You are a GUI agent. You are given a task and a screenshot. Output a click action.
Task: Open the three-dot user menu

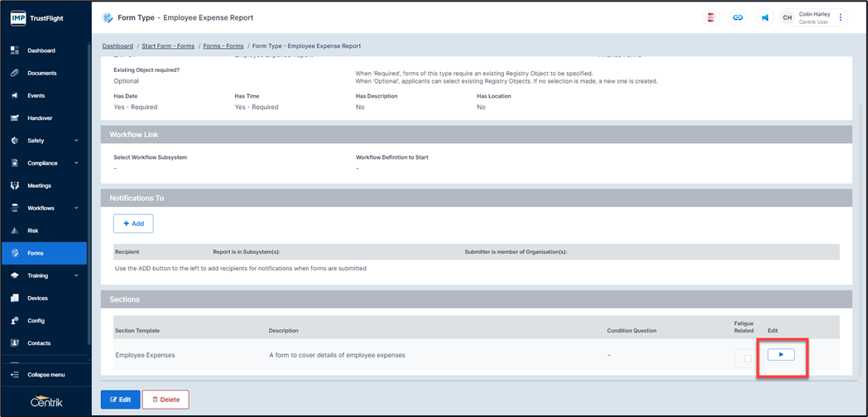(x=841, y=17)
